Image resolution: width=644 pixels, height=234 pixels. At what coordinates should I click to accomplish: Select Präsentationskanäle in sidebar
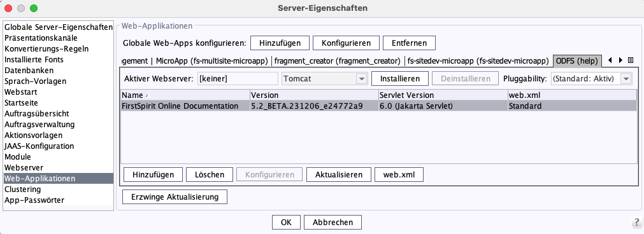59,38
